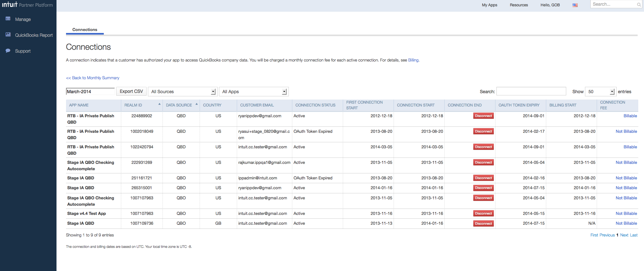The image size is (644, 271).
Task: Focus the table Search input field
Action: tap(531, 91)
